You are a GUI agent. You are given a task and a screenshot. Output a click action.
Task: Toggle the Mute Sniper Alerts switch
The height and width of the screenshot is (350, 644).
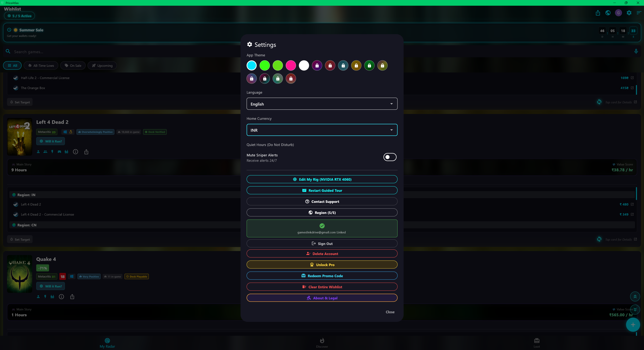tap(390, 157)
